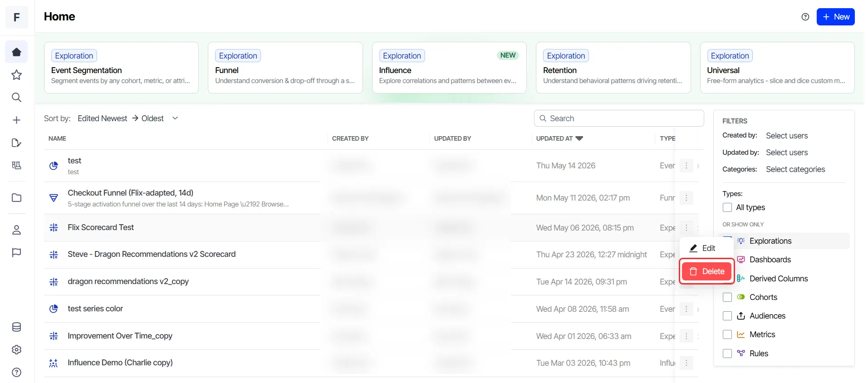
Task: Open the Influence exploration card
Action: click(449, 68)
